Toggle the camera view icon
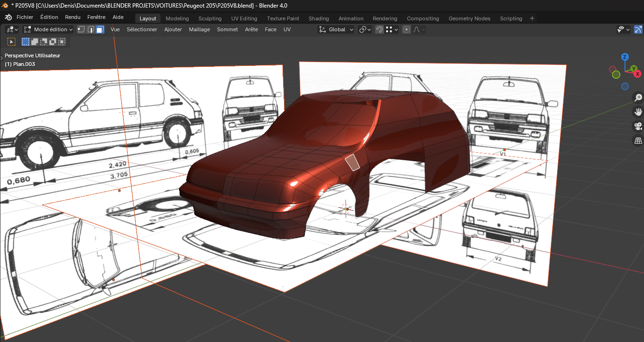644x342 pixels. pyautogui.click(x=638, y=126)
